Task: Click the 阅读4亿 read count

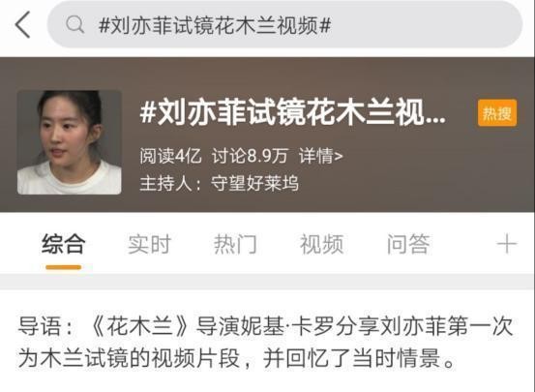Action: [170, 157]
